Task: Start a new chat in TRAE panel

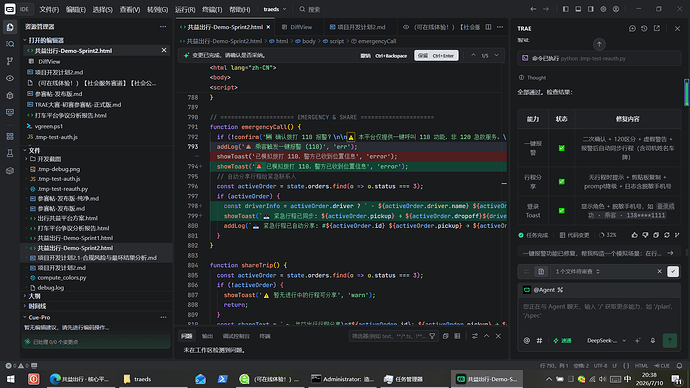Action: click(632, 28)
